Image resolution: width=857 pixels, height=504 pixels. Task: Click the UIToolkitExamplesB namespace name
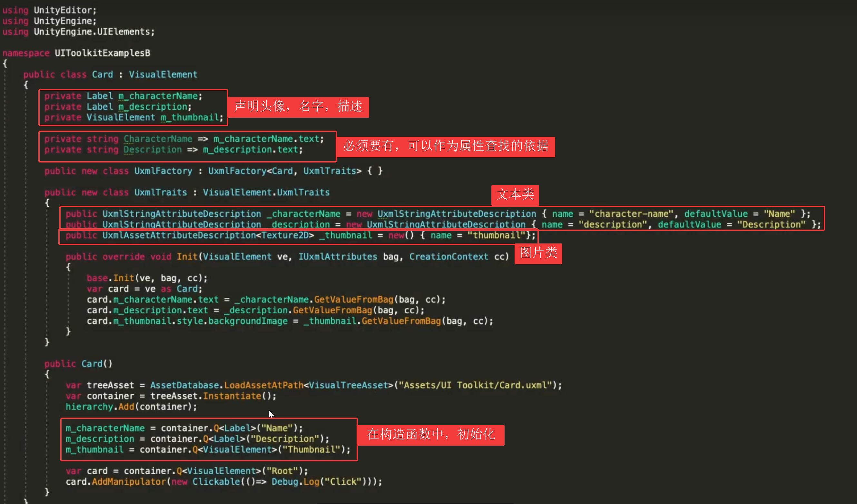[x=102, y=53]
